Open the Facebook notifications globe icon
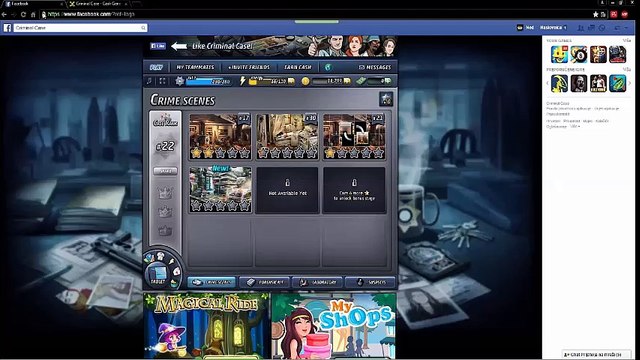 (x=602, y=28)
